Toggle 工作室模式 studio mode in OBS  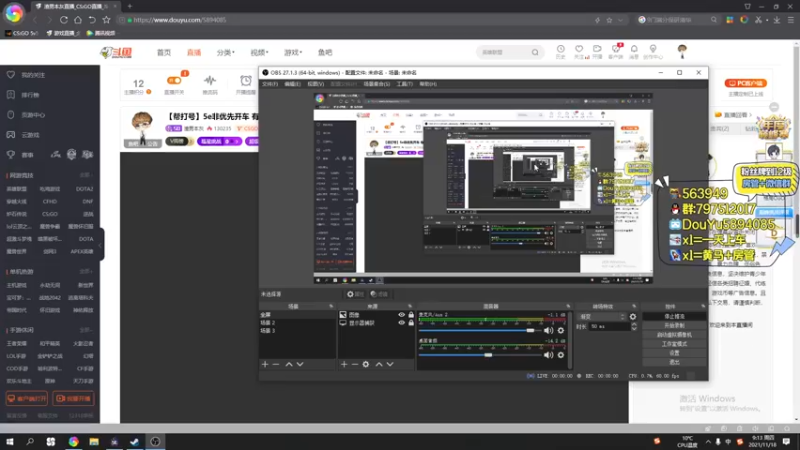(674, 344)
